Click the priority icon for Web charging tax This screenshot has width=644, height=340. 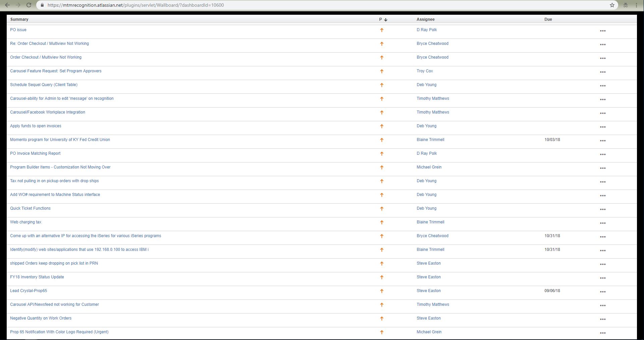pos(382,222)
